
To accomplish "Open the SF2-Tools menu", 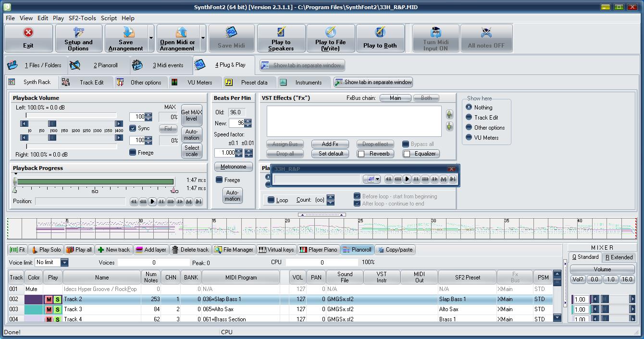I will (x=82, y=18).
